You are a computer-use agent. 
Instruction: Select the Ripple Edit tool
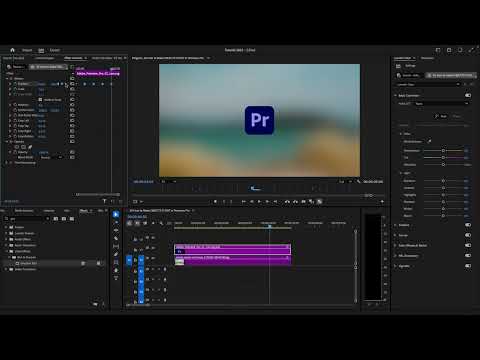click(116, 230)
